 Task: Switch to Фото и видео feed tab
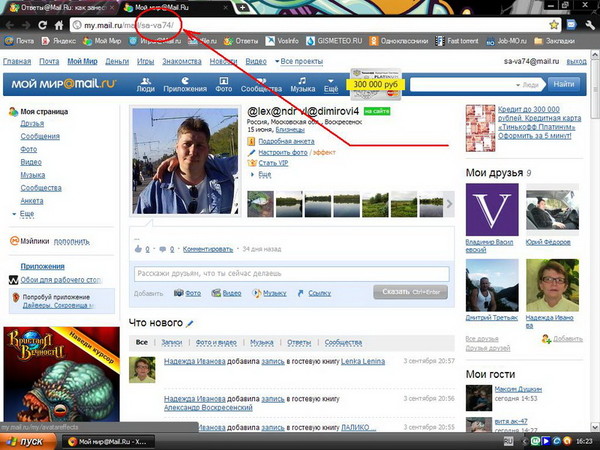(x=216, y=342)
